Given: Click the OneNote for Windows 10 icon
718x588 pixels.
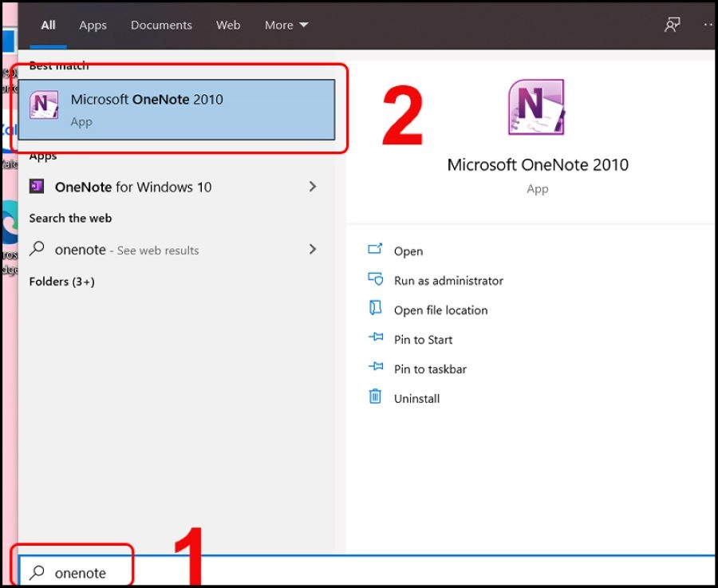Looking at the screenshot, I should tap(37, 187).
